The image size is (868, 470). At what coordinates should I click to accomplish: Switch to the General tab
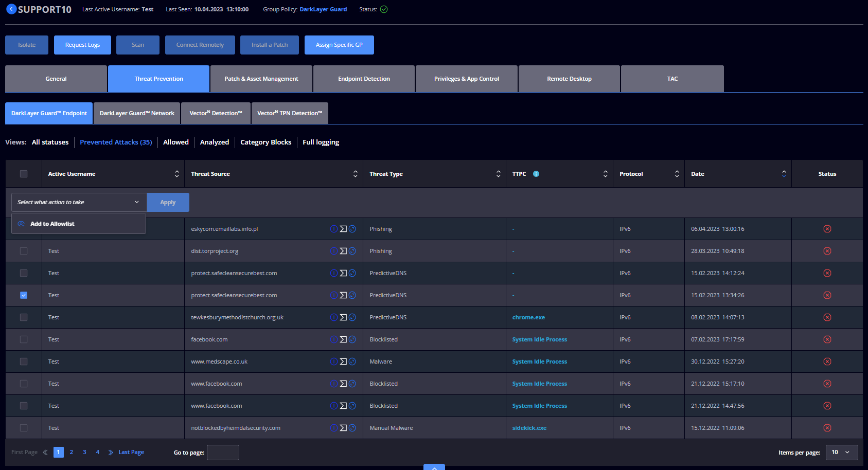pos(56,79)
